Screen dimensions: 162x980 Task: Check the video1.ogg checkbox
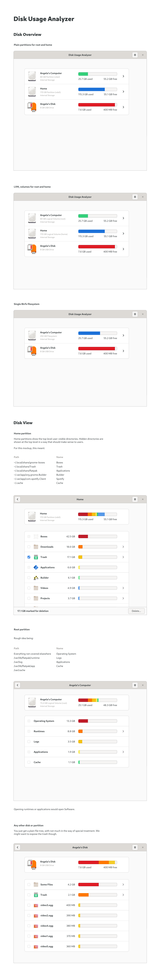(29, 936)
